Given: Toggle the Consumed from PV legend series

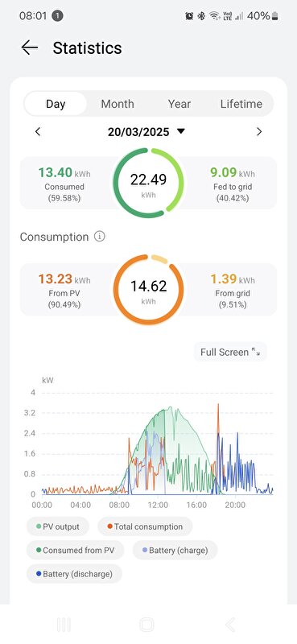Looking at the screenshot, I should (x=75, y=550).
